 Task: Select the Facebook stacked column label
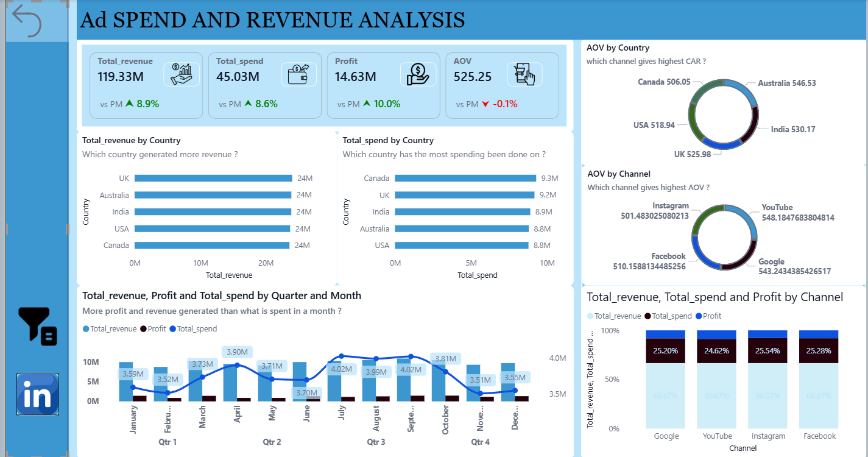click(x=819, y=436)
